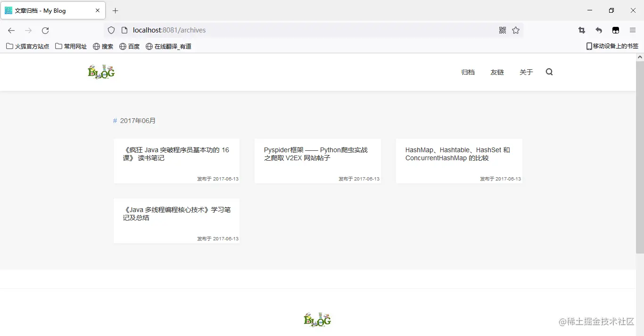Bookmark this page using the star icon
The image size is (644, 336).
pos(516,30)
